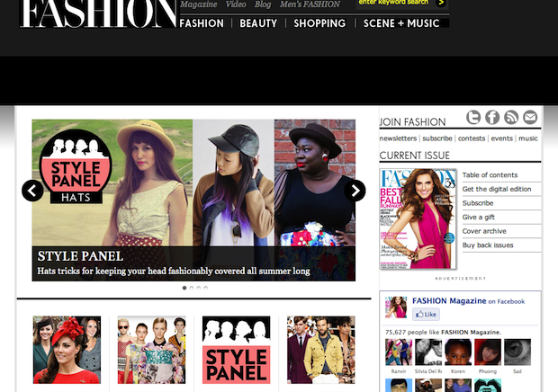Image resolution: width=558 pixels, height=392 pixels.
Task: Click the Twitter icon beside Join Fashion
Action: coord(473,117)
